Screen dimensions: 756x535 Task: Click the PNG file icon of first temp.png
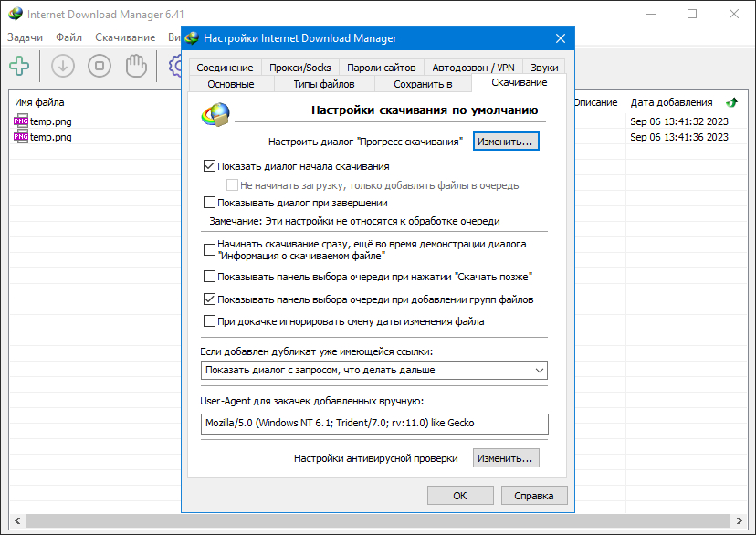21,121
